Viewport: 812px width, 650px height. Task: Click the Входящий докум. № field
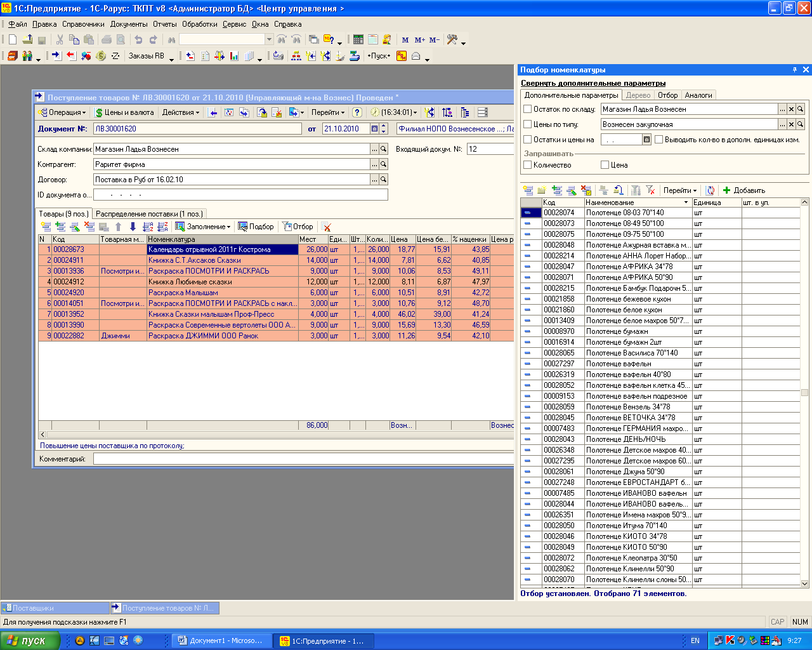coord(490,149)
